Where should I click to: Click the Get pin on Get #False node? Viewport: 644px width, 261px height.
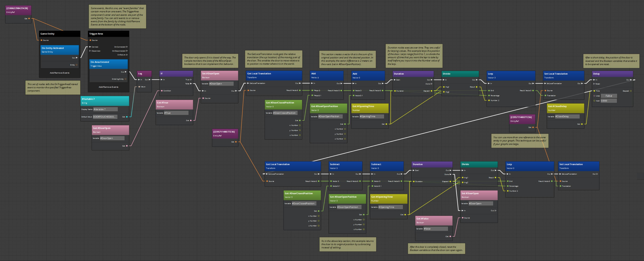point(450,236)
